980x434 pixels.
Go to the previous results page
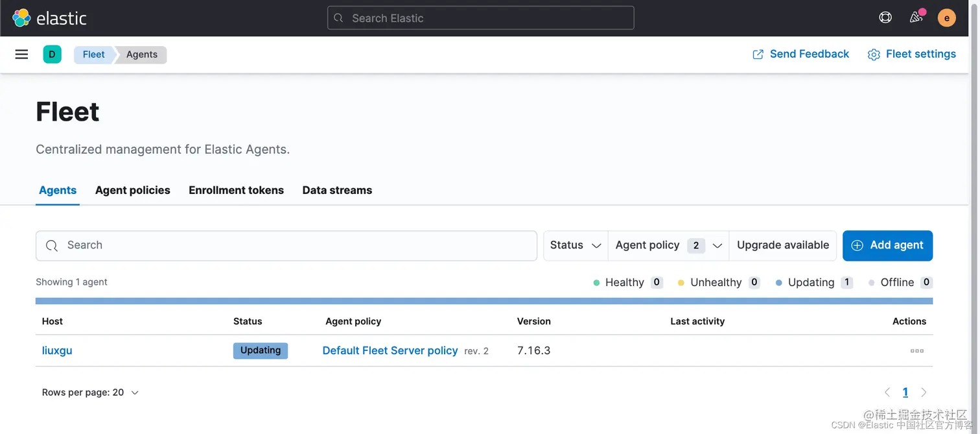pos(887,392)
